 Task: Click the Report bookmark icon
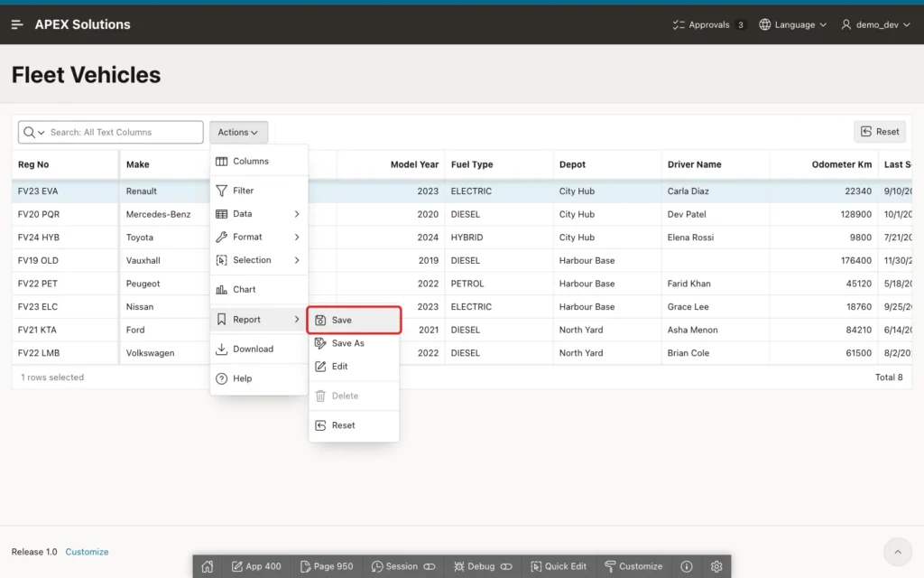[222, 319]
